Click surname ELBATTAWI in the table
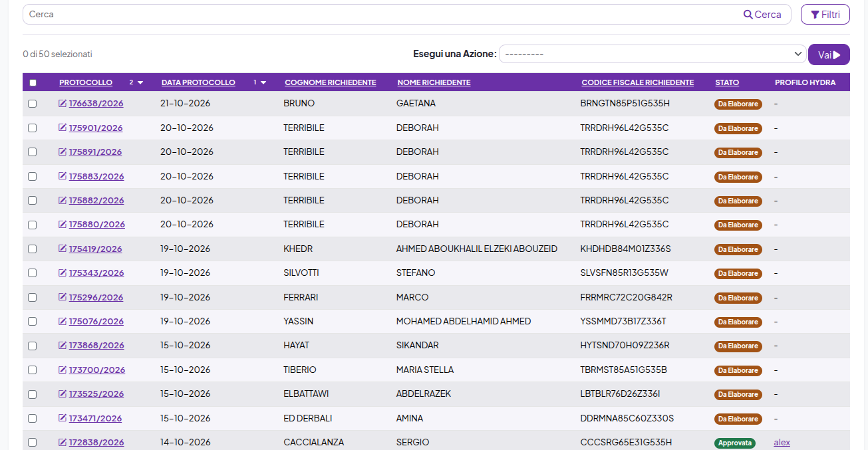The image size is (868, 450). [x=306, y=394]
